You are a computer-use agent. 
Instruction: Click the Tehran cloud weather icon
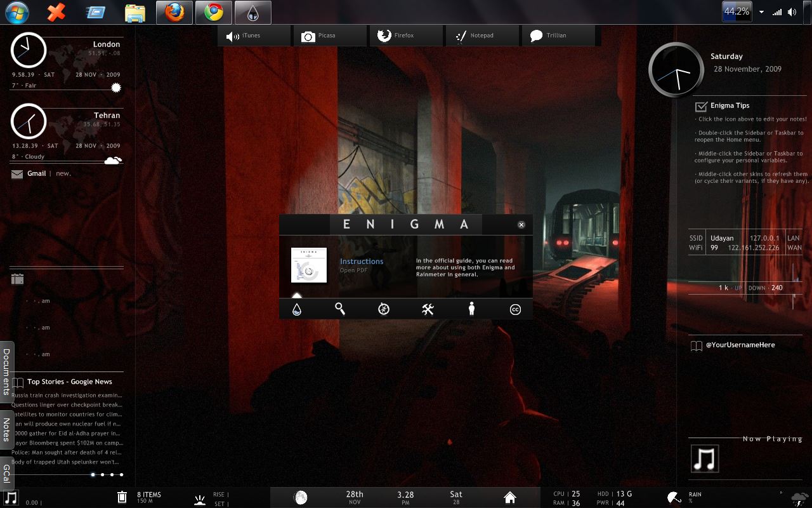113,161
